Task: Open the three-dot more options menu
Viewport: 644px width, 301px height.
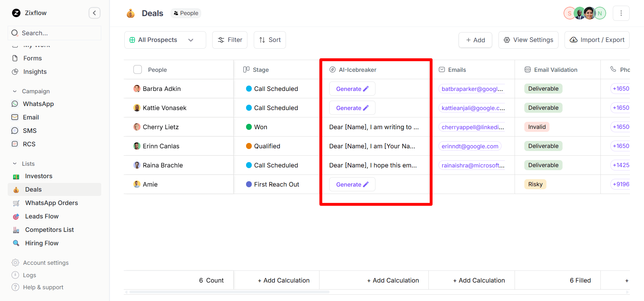Action: (621, 13)
